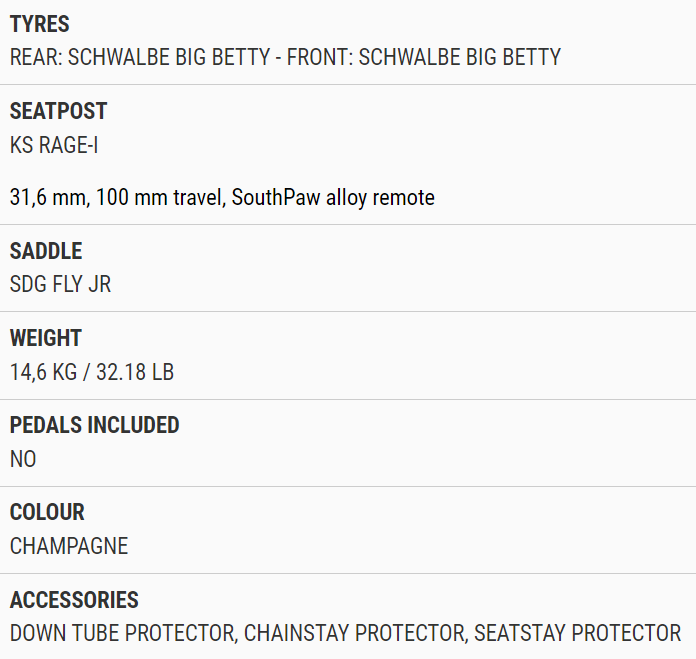
Task: Click the 14,6 KG / 32.18 LB value
Action: pyautogui.click(x=91, y=372)
